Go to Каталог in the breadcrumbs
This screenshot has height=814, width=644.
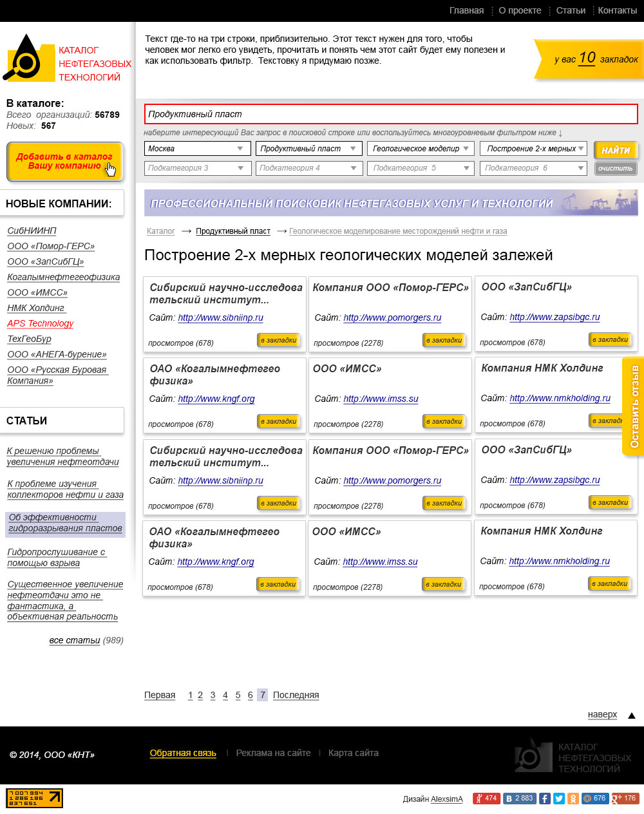coord(161,231)
